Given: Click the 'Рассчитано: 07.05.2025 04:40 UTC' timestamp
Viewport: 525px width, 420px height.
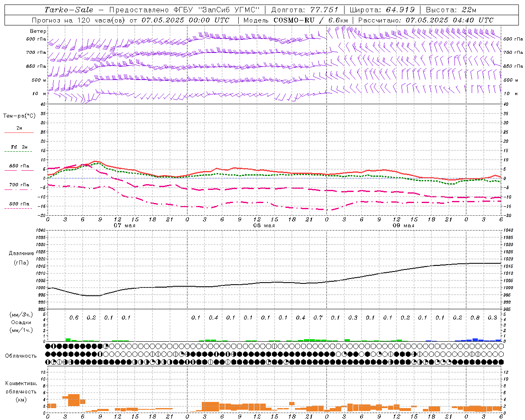Looking at the screenshot, I should click(426, 20).
